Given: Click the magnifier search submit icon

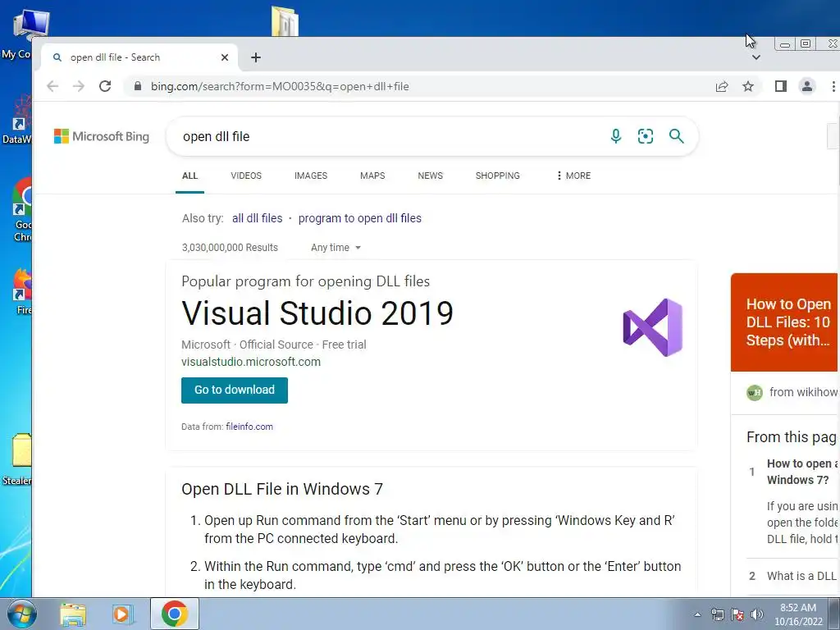Looking at the screenshot, I should (x=676, y=136).
